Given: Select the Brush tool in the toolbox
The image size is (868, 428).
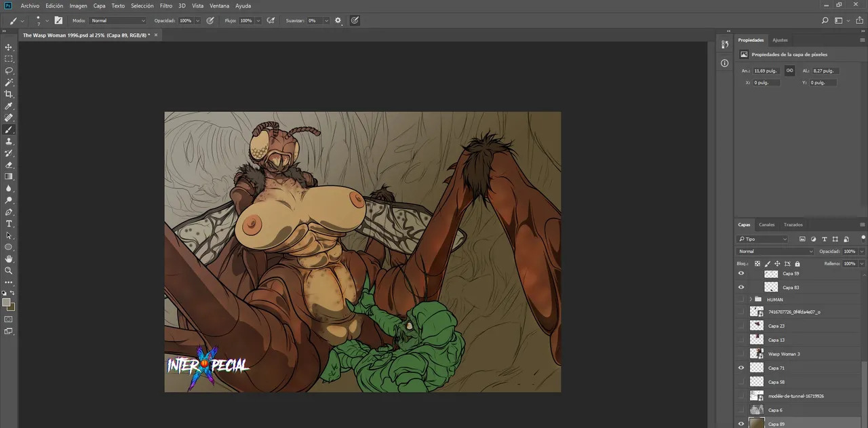Looking at the screenshot, I should (x=9, y=130).
